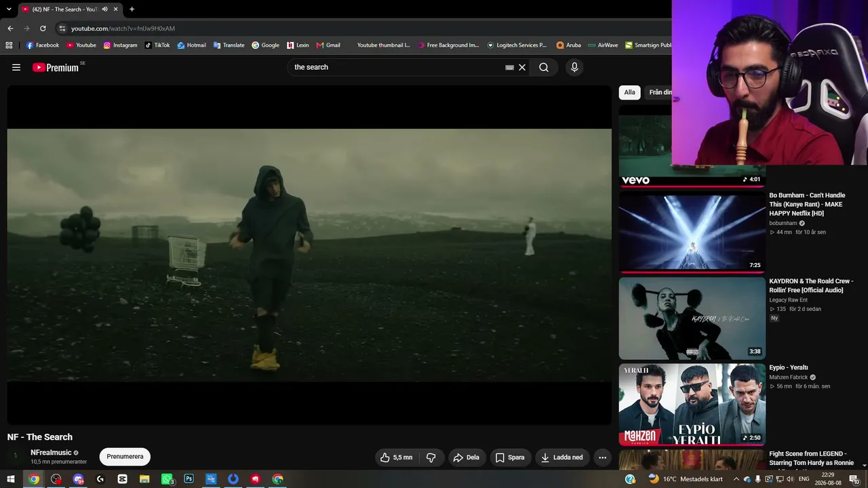Open the Google bookmark
The width and height of the screenshot is (868, 488).
265,45
